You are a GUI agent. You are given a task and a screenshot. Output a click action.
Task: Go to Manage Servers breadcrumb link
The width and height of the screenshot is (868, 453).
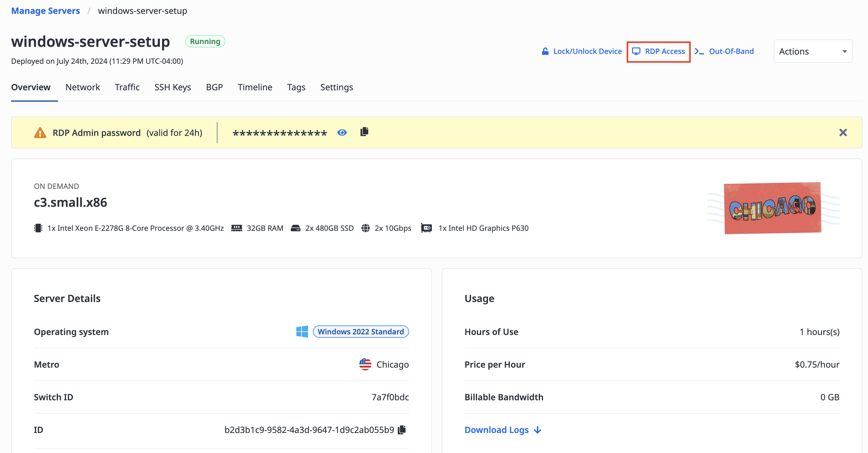pyautogui.click(x=46, y=11)
